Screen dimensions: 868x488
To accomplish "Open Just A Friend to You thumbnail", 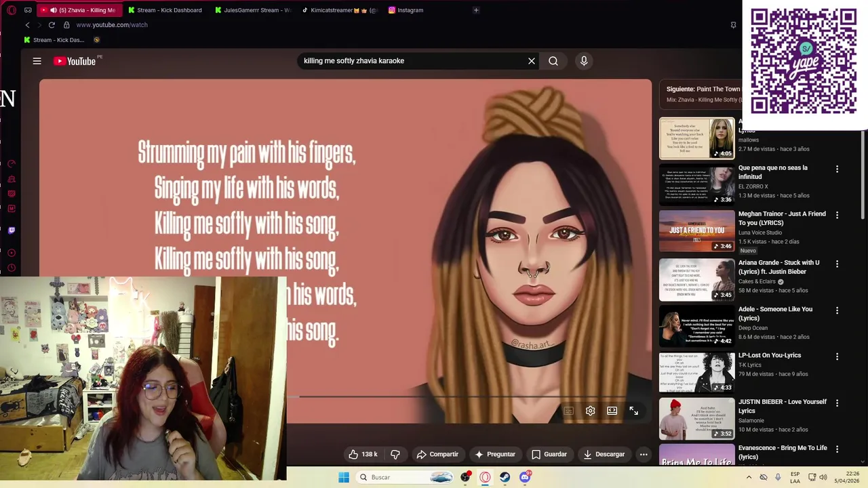I will [x=697, y=231].
